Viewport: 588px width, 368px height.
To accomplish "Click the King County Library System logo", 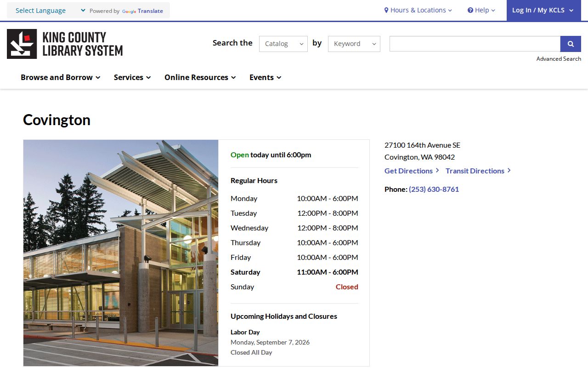I will tap(65, 44).
